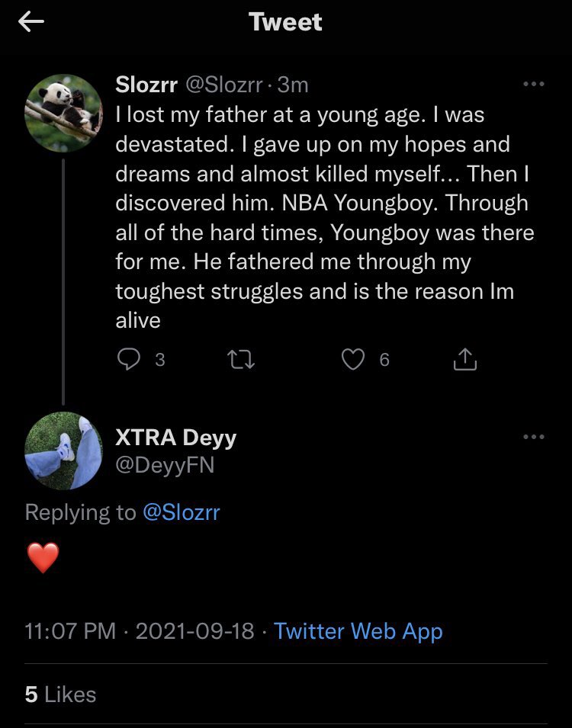Click the 3m timestamp on Slozrr's tweet
The image size is (572, 728).
(x=294, y=85)
